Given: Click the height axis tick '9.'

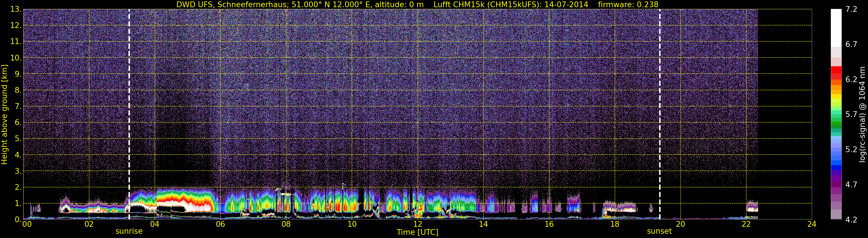Looking at the screenshot, I should pos(18,74).
